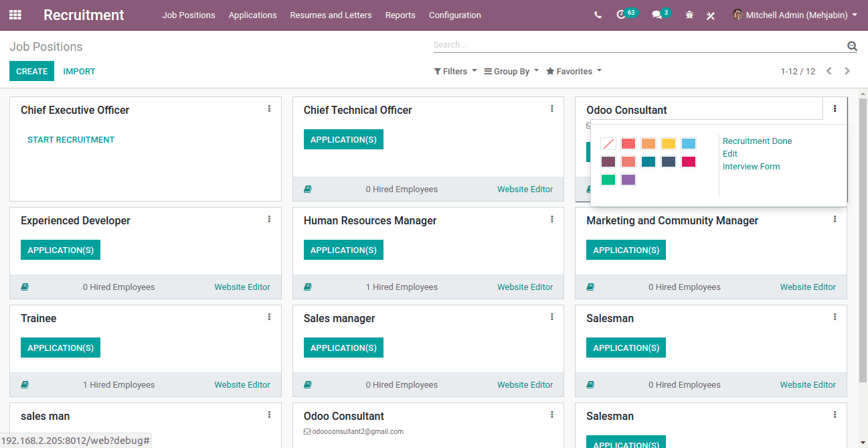Open Website Editor on Experienced Developer card
Screen dimensions: 868x448
[242, 287]
